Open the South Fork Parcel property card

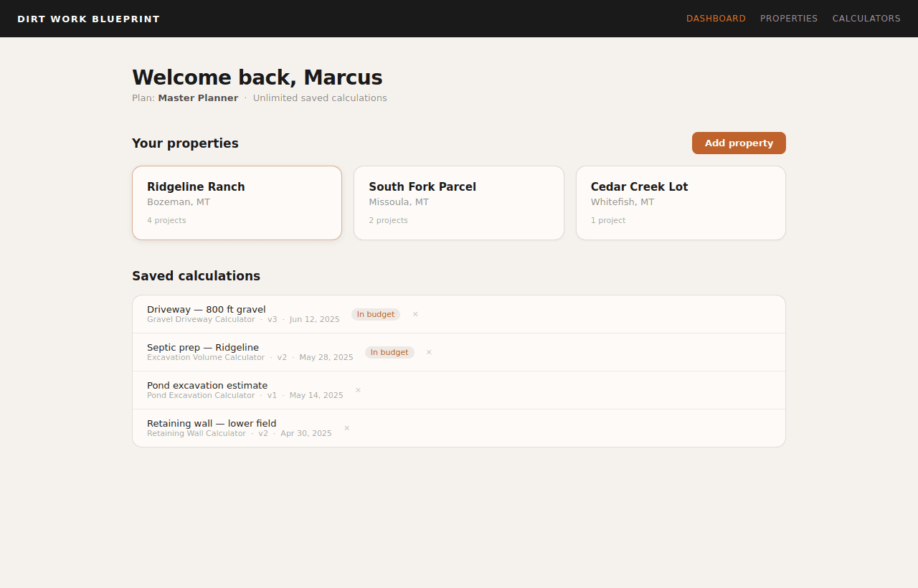459,203
